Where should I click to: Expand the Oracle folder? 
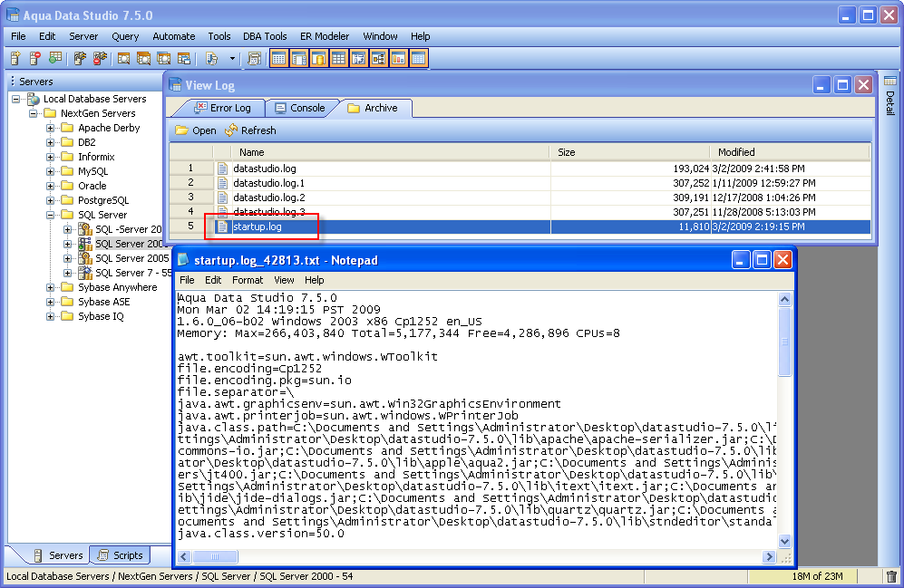coord(50,186)
